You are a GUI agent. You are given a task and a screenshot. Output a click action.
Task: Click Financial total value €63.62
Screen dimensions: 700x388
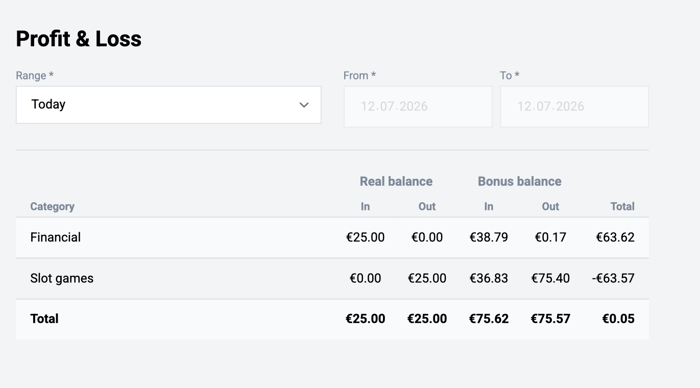[x=615, y=238]
